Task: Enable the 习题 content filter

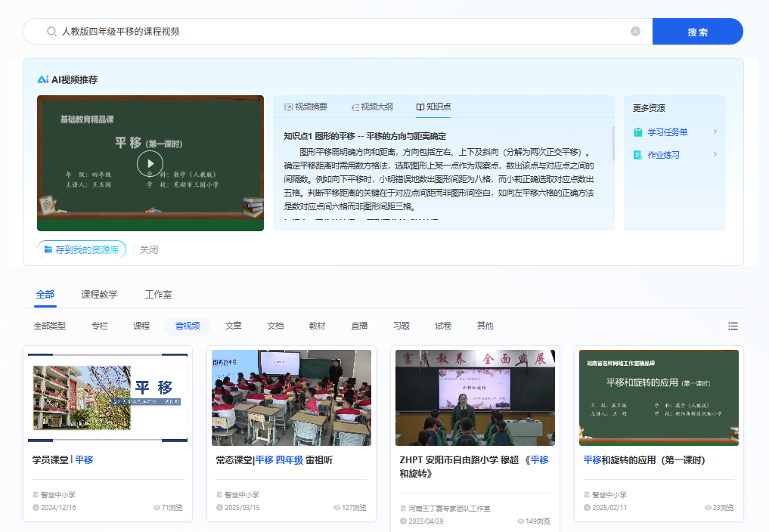Action: 401,326
